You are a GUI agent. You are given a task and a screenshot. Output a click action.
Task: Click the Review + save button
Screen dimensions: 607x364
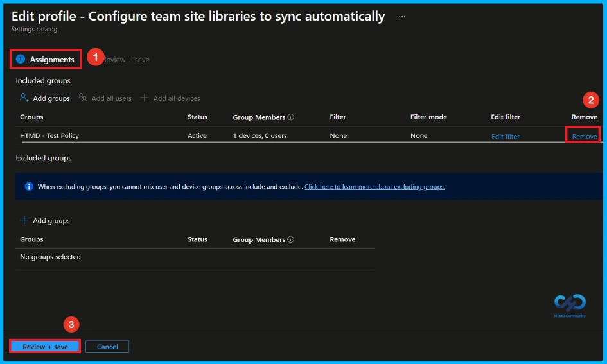click(45, 347)
